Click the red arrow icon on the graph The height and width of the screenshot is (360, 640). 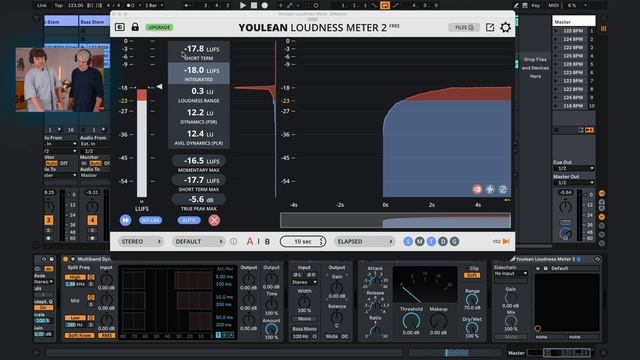point(477,189)
